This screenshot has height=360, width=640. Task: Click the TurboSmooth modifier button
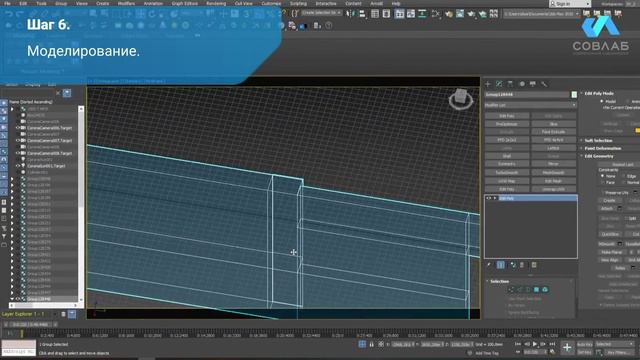[x=507, y=172]
